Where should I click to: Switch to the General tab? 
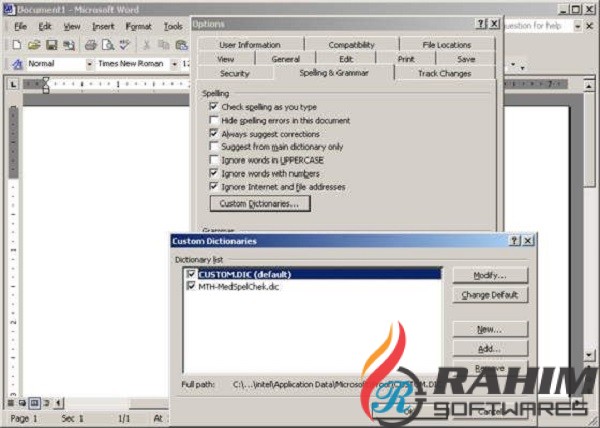coord(285,59)
